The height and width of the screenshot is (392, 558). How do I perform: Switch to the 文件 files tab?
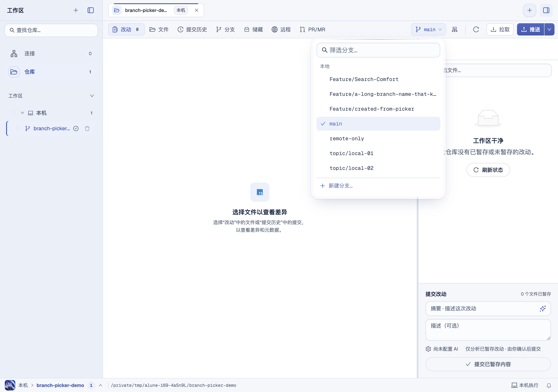(159, 29)
